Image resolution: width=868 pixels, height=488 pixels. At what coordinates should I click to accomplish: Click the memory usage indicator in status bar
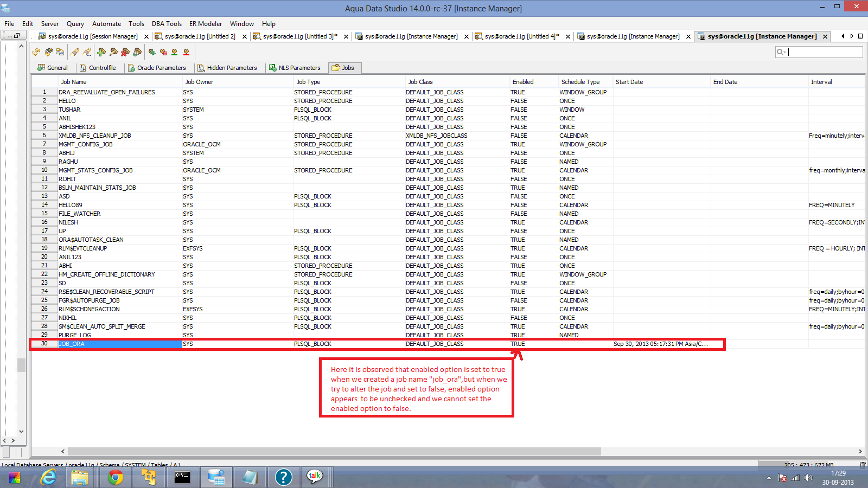pos(808,465)
